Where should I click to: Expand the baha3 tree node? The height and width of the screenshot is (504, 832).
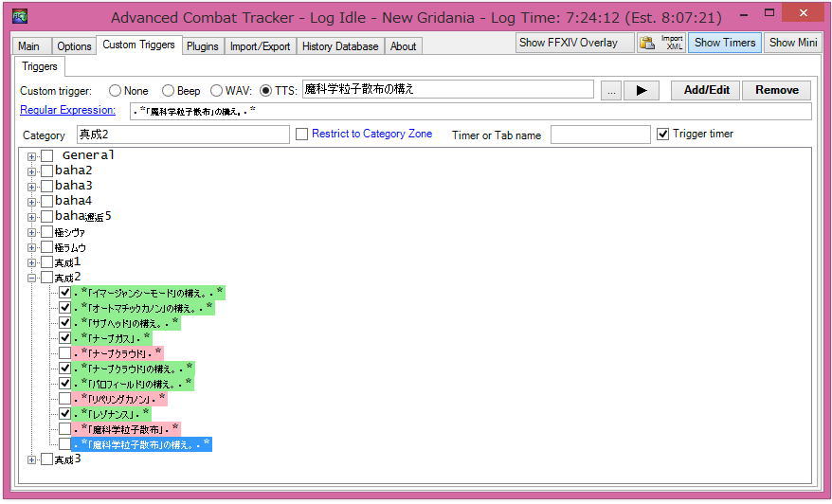tap(32, 187)
